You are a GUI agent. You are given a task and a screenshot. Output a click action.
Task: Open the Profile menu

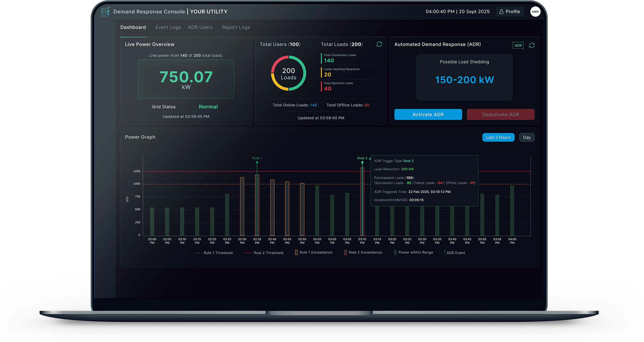click(510, 12)
